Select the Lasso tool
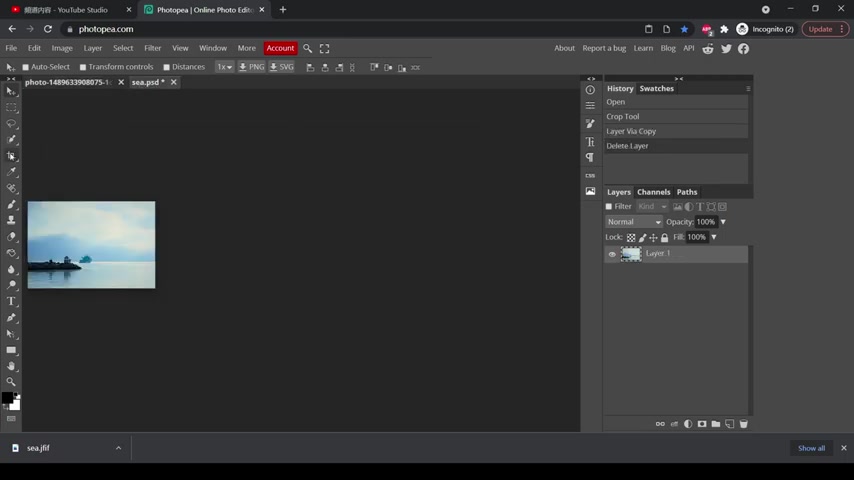Screen dimensions: 854x480 click(x=11, y=124)
